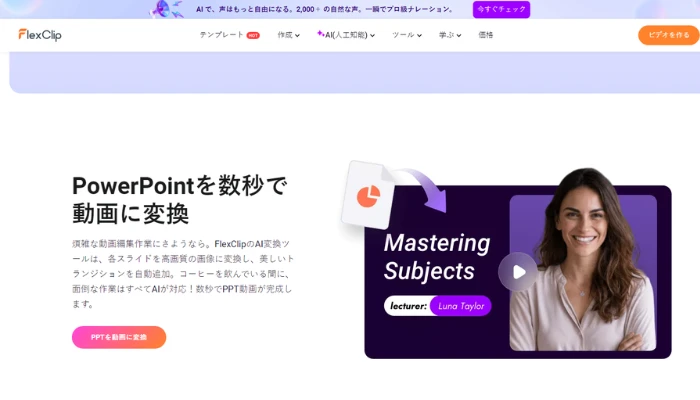Click the AI voice banner text at top
Screen dimensions: 700x400
coord(325,9)
